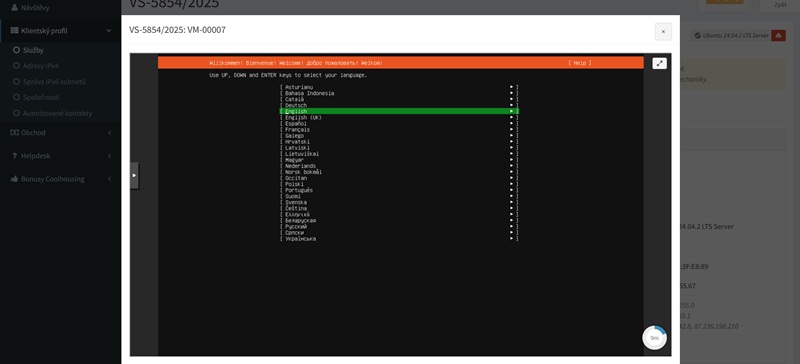Close the VM-00007 console dialog
Viewport: 800px width, 364px height.
[x=663, y=32]
